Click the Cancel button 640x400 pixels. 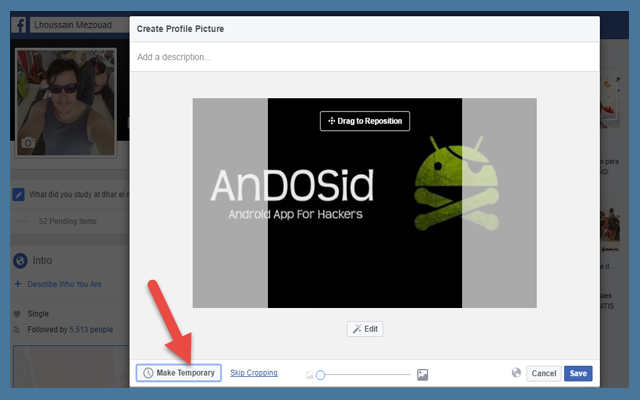(x=544, y=373)
